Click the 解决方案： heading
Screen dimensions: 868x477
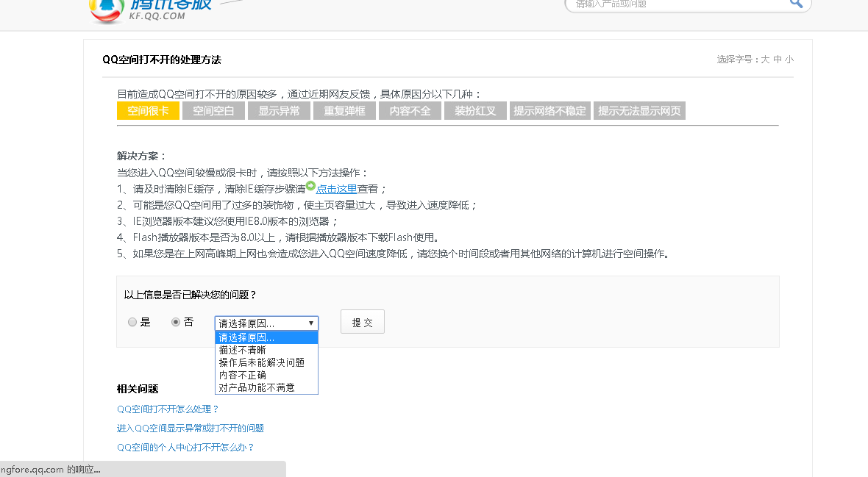pos(141,156)
